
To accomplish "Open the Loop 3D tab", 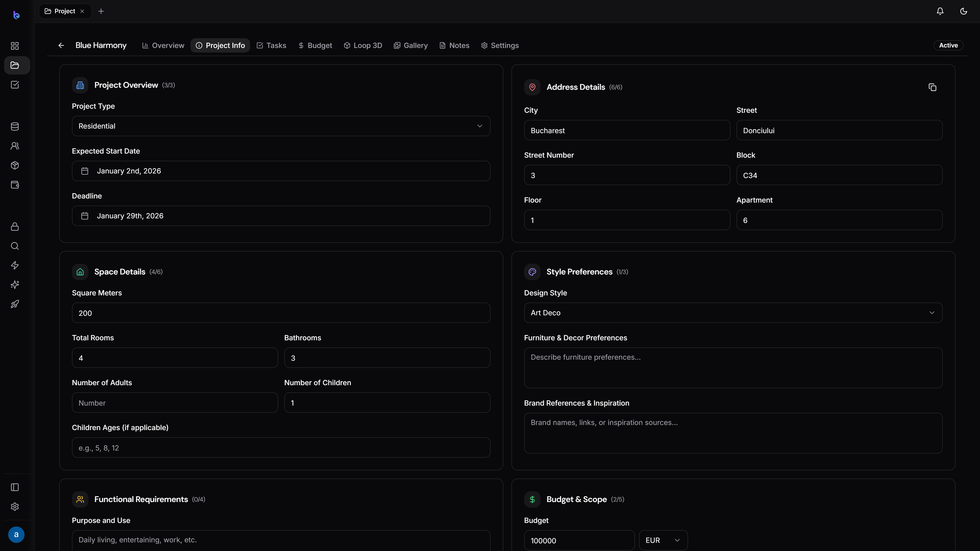I will pos(363,45).
